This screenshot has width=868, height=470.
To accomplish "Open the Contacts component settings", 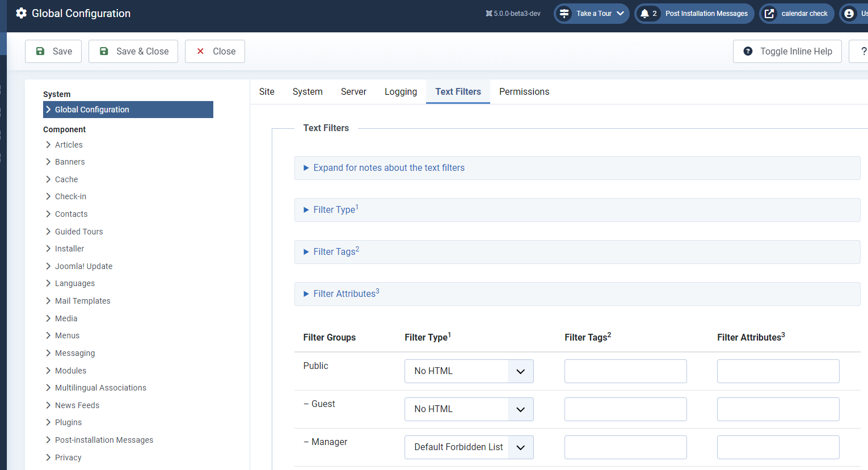I will [71, 214].
